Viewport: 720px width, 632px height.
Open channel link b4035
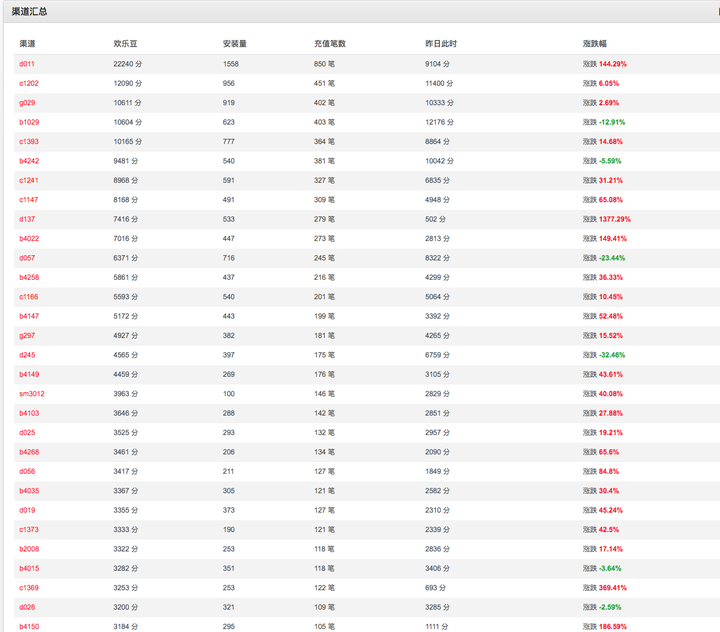point(29,491)
